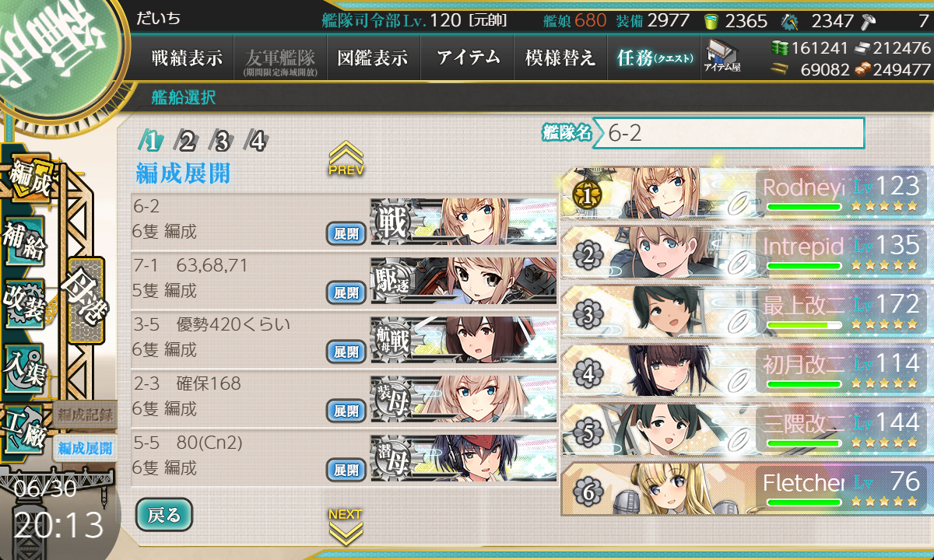The image size is (934, 560).
Task: Switch to fleet number 2
Action: point(187,142)
